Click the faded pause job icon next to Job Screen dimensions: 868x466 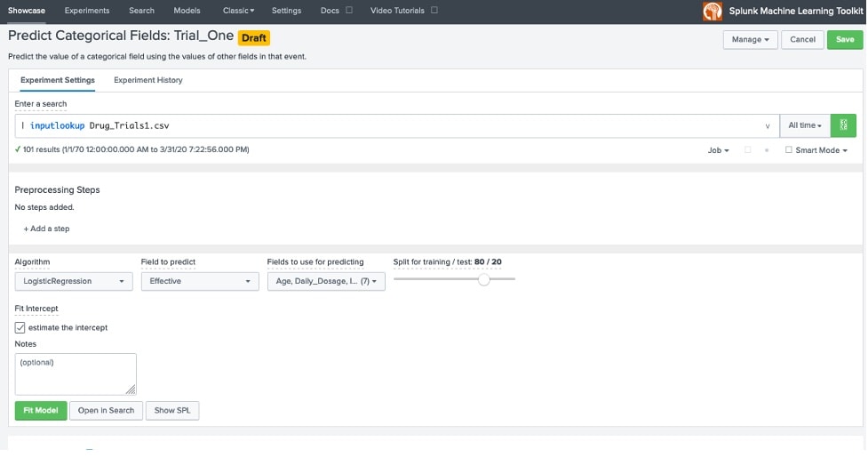(748, 150)
